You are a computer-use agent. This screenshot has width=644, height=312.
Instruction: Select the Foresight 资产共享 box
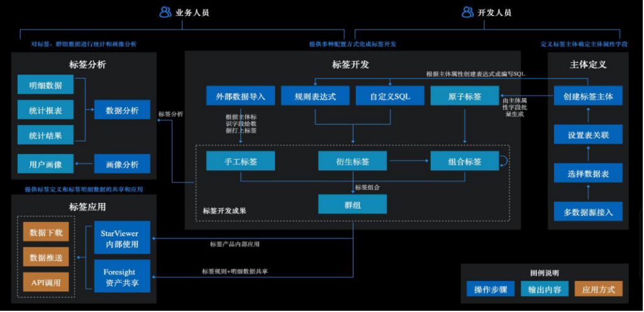tap(123, 276)
